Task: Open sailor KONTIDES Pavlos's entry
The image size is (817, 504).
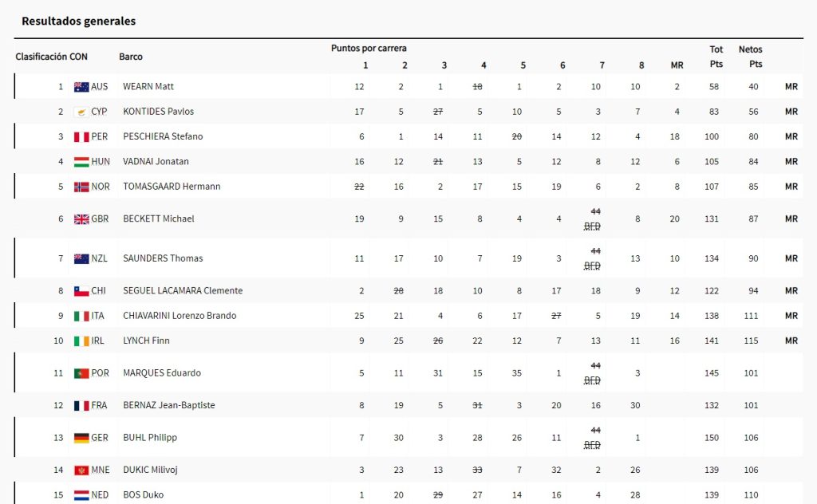Action: (158, 112)
